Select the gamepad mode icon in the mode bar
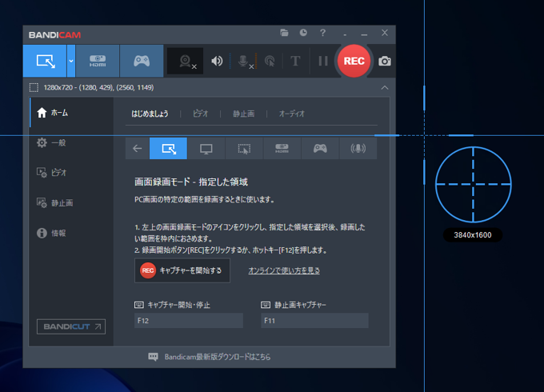The width and height of the screenshot is (544, 392). pyautogui.click(x=320, y=149)
